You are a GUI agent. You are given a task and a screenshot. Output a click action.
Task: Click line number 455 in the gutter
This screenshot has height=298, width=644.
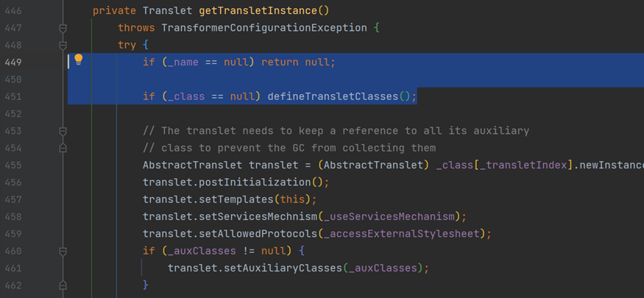point(13,166)
